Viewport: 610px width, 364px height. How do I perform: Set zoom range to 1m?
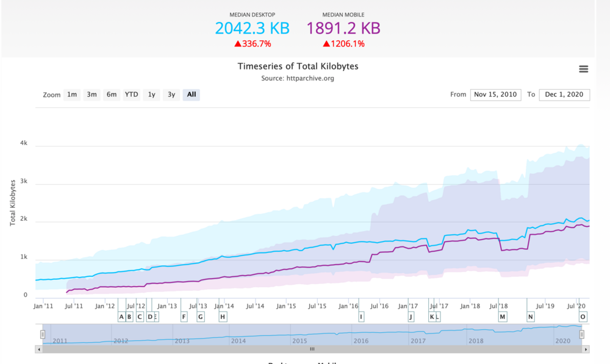72,95
